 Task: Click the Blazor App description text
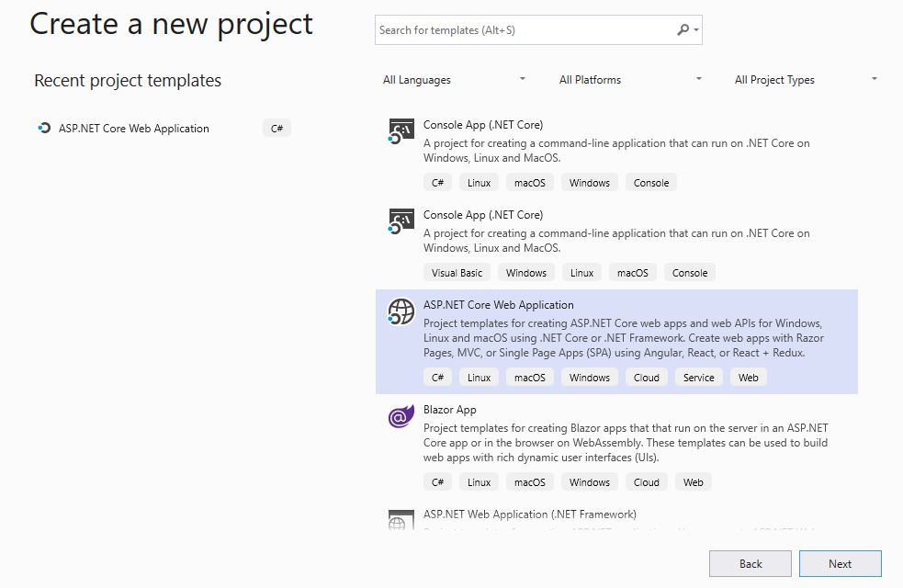[x=626, y=442]
